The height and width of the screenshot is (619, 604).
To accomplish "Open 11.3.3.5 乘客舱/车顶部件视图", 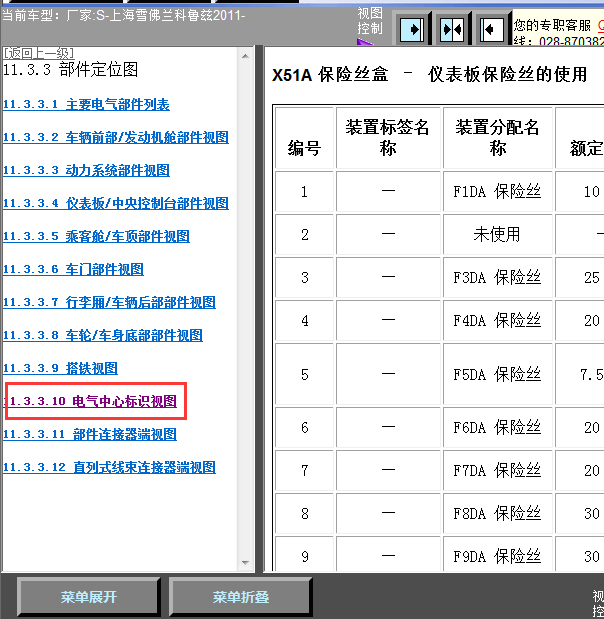I will point(96,236).
